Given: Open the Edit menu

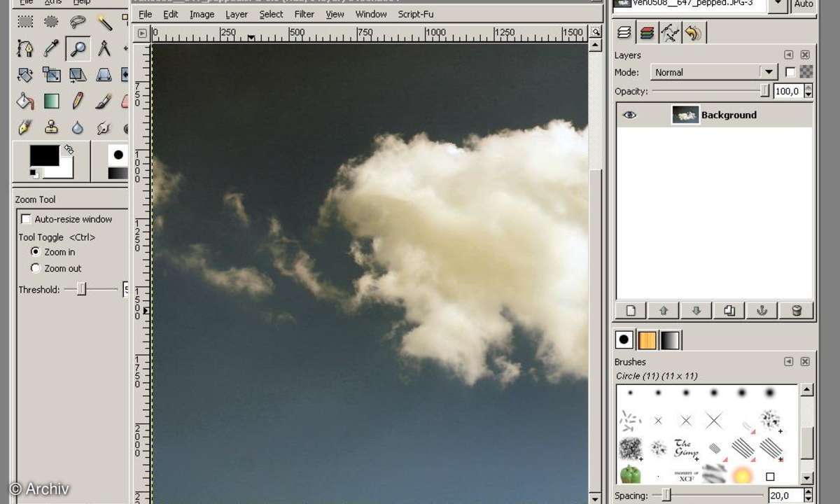Looking at the screenshot, I should pyautogui.click(x=170, y=14).
